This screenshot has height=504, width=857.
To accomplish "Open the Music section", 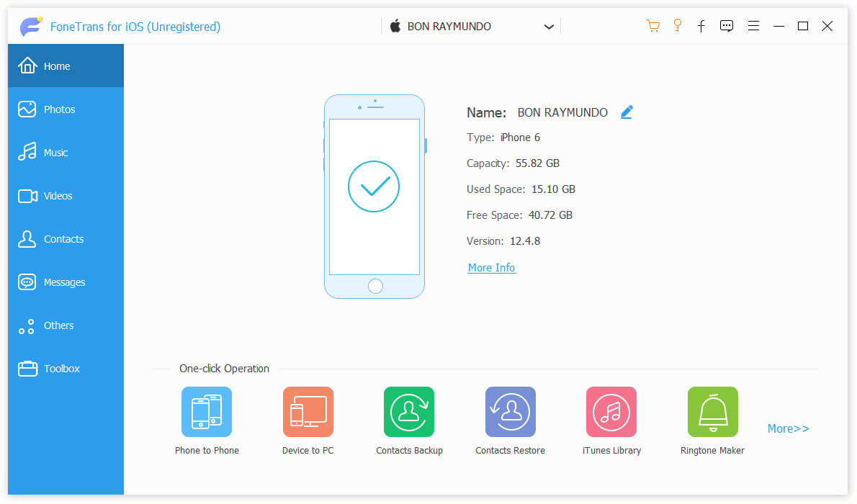I will pyautogui.click(x=66, y=153).
